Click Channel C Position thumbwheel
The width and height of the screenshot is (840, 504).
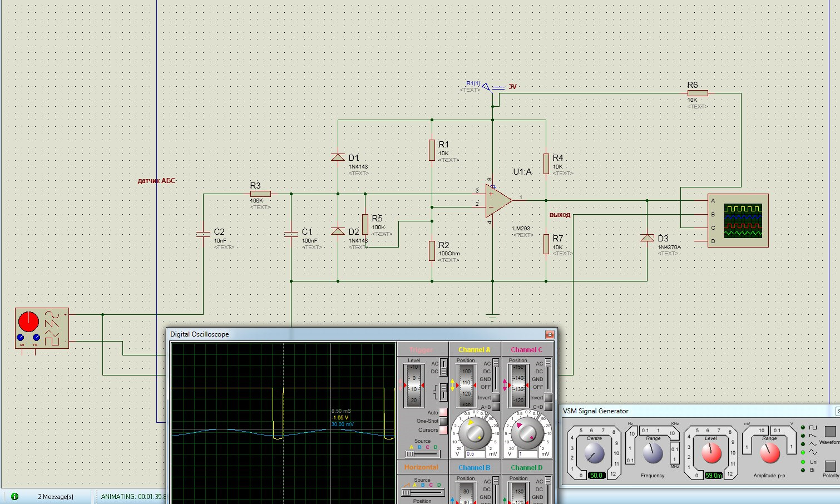point(518,386)
